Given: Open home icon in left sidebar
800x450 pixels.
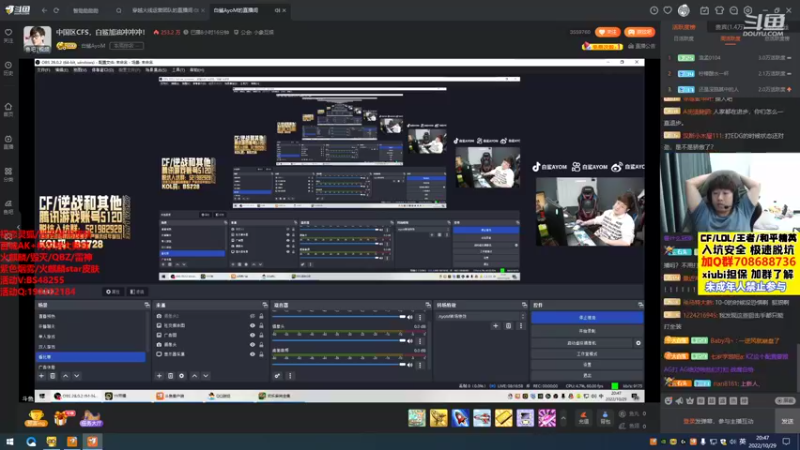Looking at the screenshot, I should [8, 109].
